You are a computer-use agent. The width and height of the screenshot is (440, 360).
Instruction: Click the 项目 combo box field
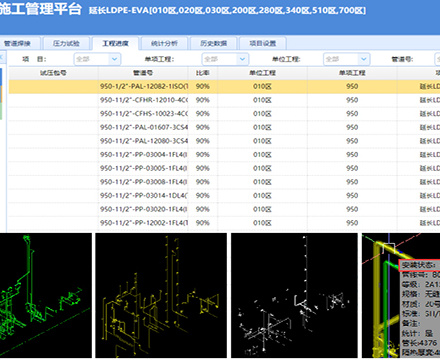pyautogui.click(x=97, y=59)
